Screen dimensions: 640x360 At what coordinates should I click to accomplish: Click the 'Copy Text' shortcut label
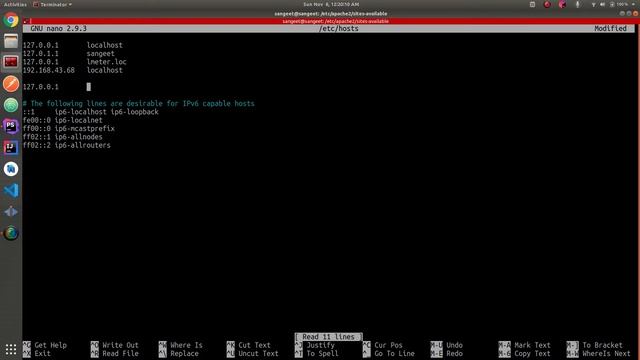532,353
